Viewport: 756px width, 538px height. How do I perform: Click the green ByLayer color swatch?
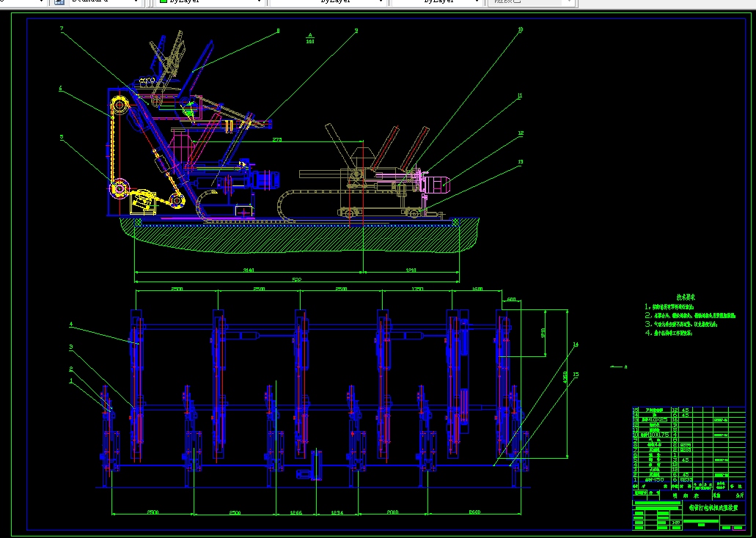164,2
